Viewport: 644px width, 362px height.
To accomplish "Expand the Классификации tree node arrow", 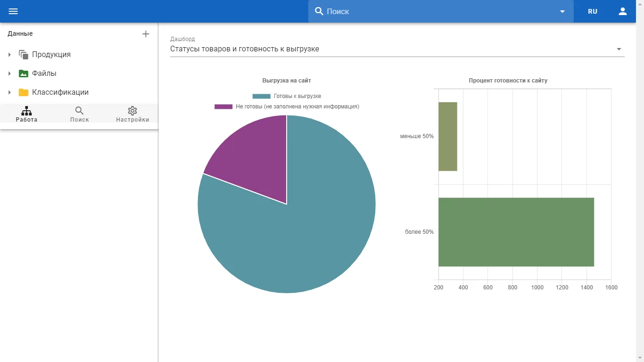I will tap(9, 92).
